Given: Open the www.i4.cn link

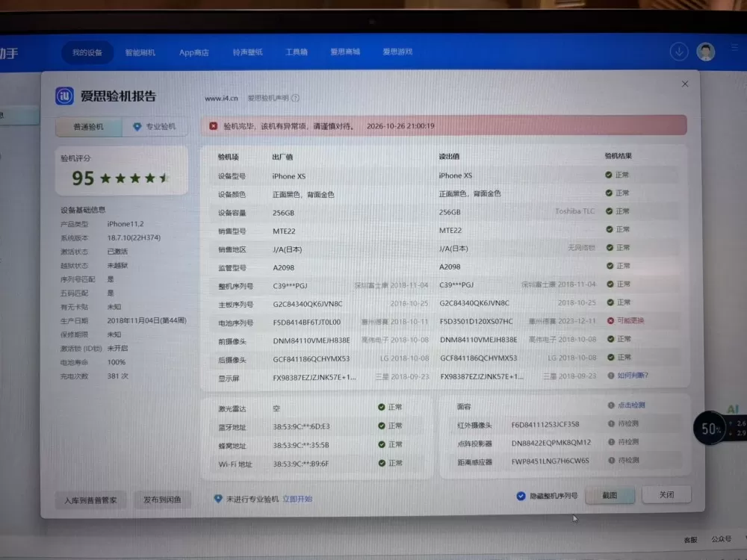Looking at the screenshot, I should [221, 98].
